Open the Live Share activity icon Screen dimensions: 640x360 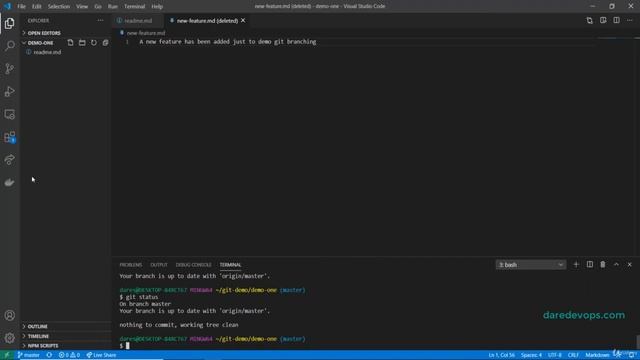pos(10,160)
